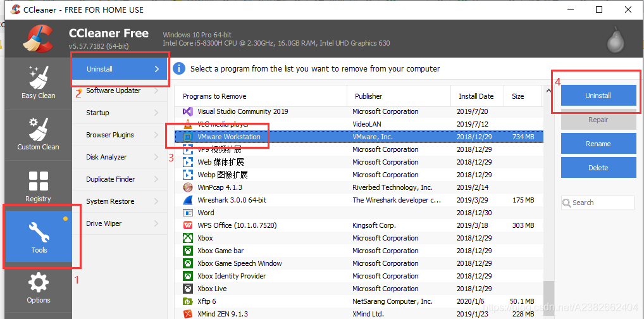This screenshot has width=644, height=319.
Task: Click chevron next to Startup
Action: point(156,113)
